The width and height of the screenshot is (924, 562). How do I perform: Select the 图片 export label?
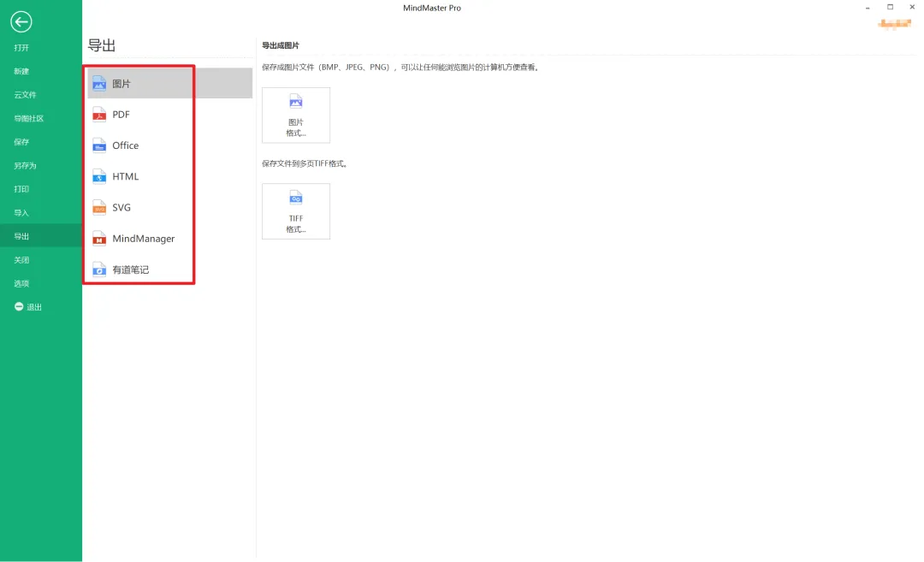point(121,84)
